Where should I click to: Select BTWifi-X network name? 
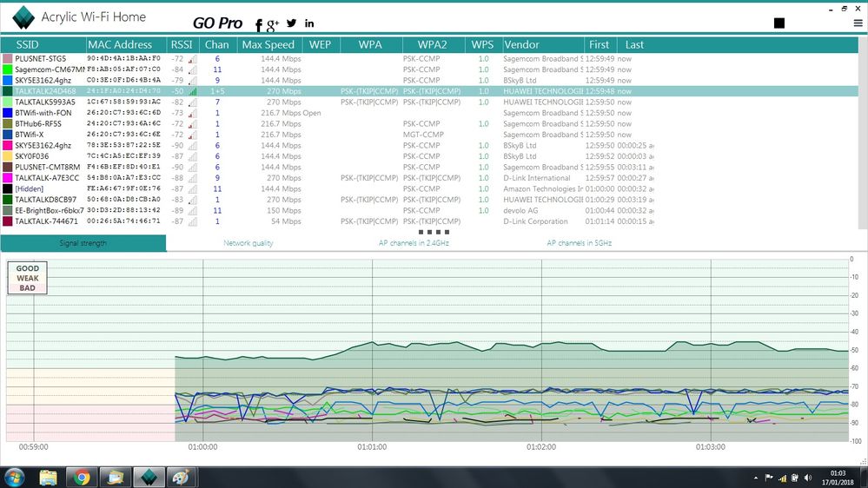coord(30,135)
